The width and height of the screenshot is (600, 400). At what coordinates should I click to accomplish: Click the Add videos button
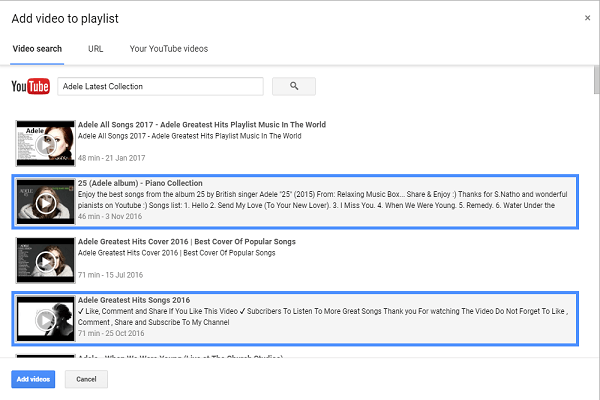pos(33,379)
